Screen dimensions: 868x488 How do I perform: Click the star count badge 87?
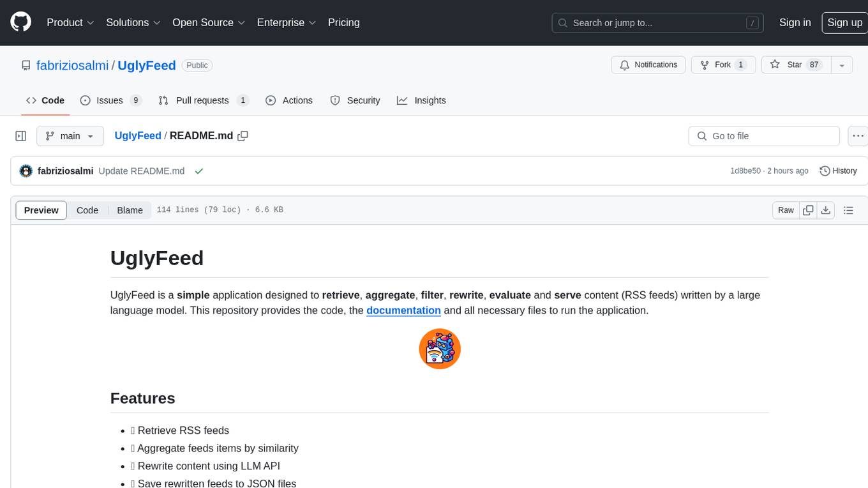pos(814,65)
